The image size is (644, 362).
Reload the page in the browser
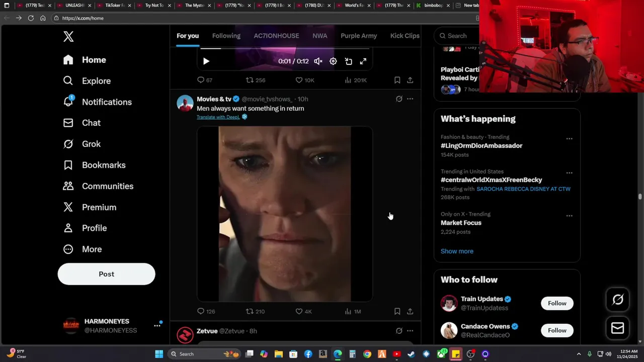[x=31, y=18]
